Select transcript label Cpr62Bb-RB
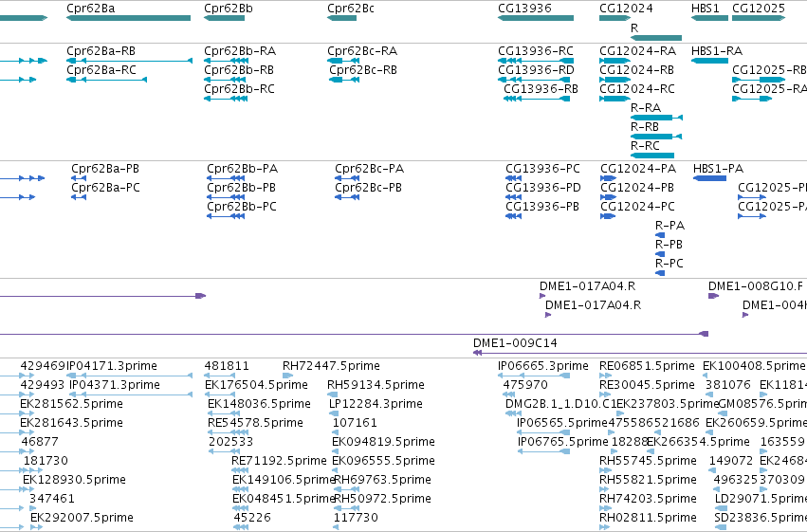Image resolution: width=807 pixels, height=532 pixels. [239, 70]
